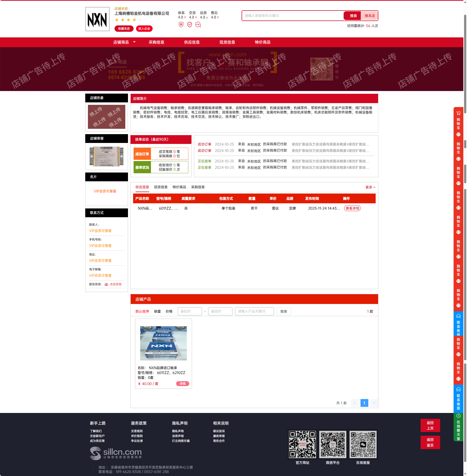Expand the 更多 > link
This screenshot has height=476, width=467.
[x=370, y=187]
